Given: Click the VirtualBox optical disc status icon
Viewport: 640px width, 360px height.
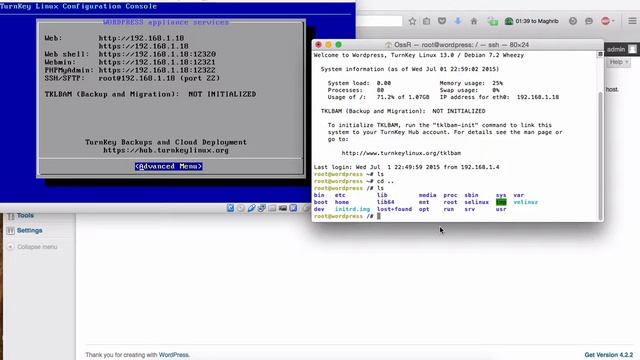Looking at the screenshot, I should pyautogui.click(x=241, y=208).
